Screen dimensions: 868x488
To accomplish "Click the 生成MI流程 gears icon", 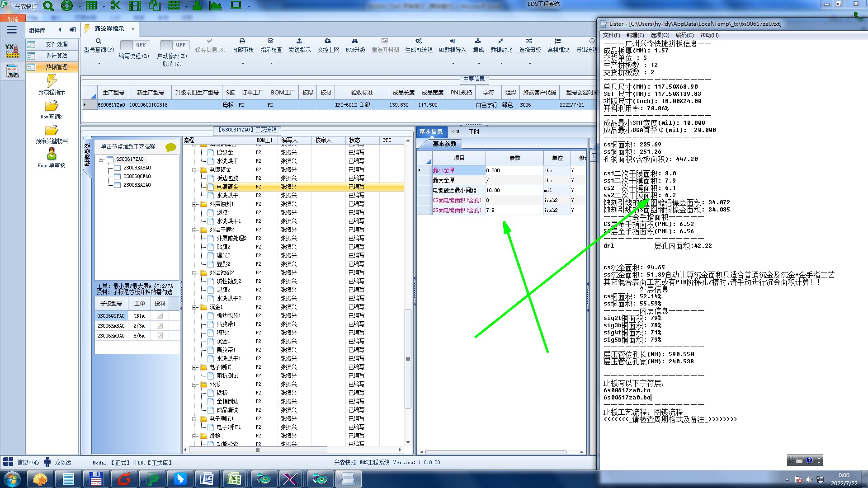I will [419, 41].
